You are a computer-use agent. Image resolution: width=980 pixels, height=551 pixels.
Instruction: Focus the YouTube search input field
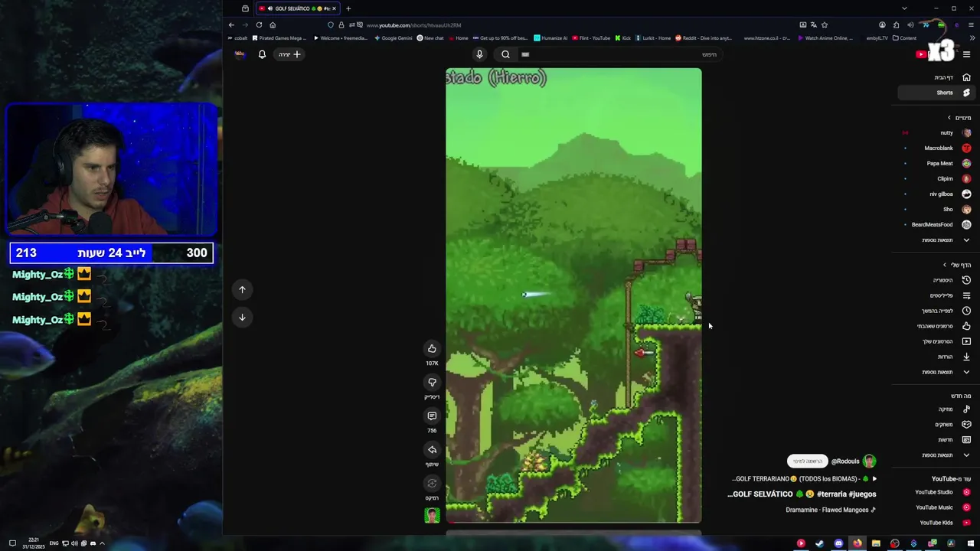click(620, 54)
